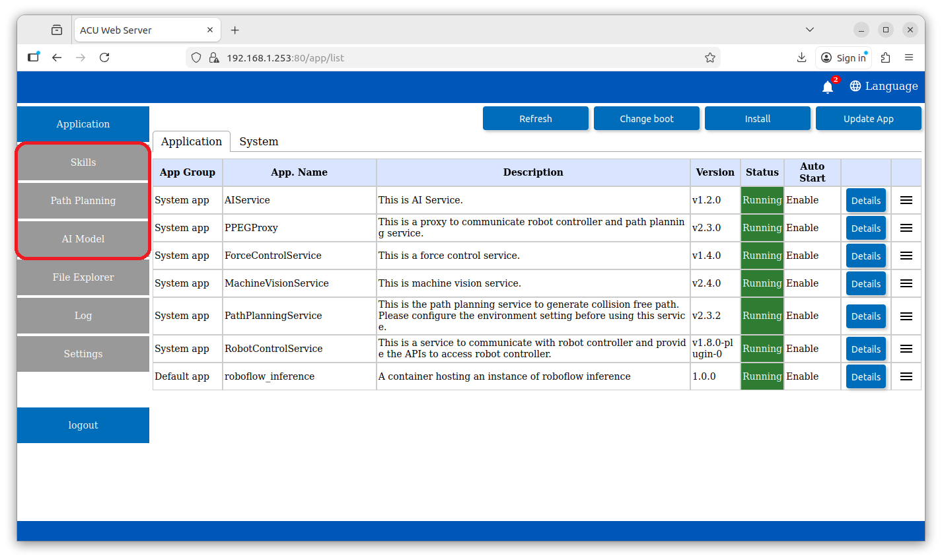Click the browser forward arrow

81,57
